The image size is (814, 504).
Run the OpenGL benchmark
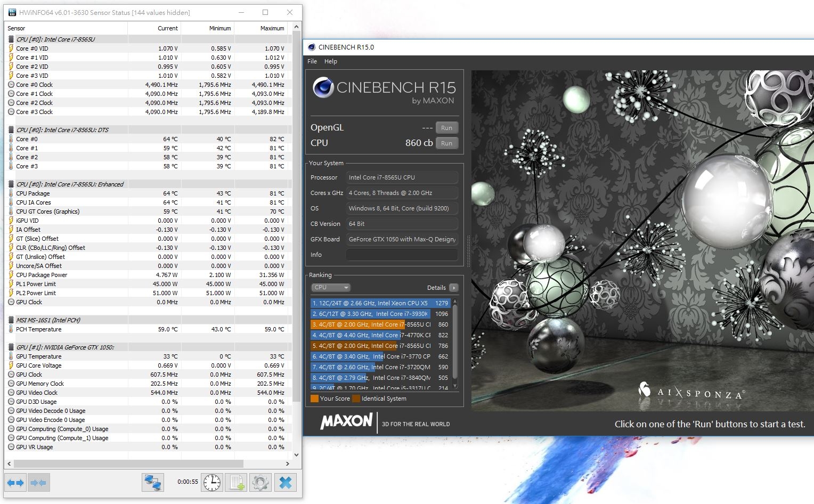(x=446, y=128)
